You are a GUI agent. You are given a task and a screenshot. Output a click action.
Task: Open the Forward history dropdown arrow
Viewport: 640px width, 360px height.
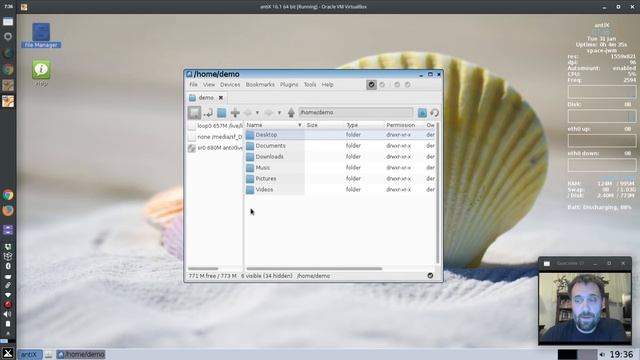coord(279,113)
